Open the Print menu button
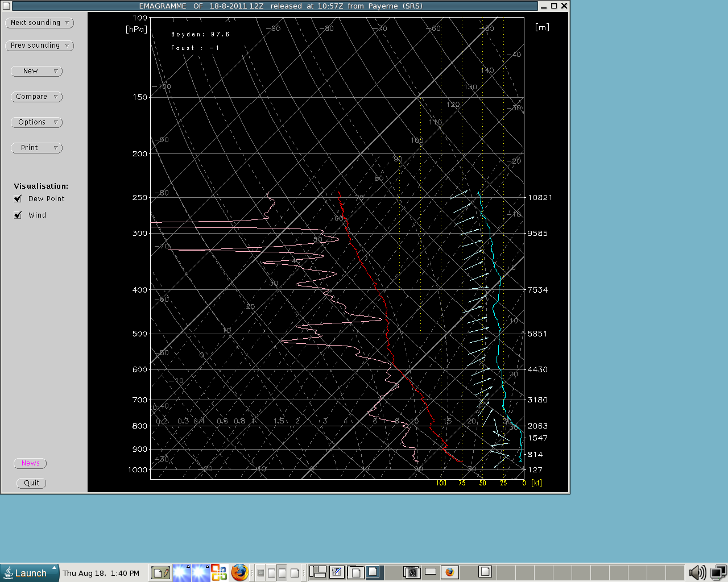 coord(36,148)
